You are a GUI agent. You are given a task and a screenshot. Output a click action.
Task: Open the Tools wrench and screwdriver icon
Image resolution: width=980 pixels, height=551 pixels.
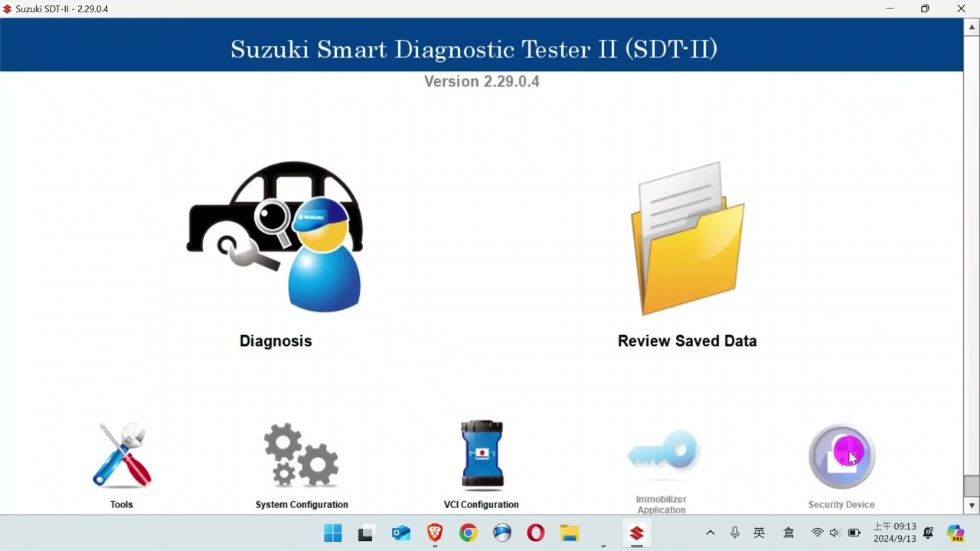tap(122, 455)
